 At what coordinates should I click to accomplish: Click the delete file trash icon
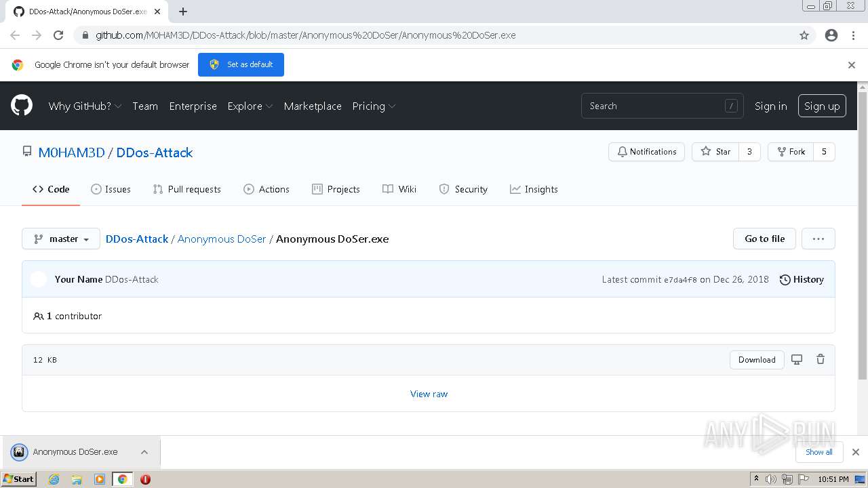coord(821,360)
